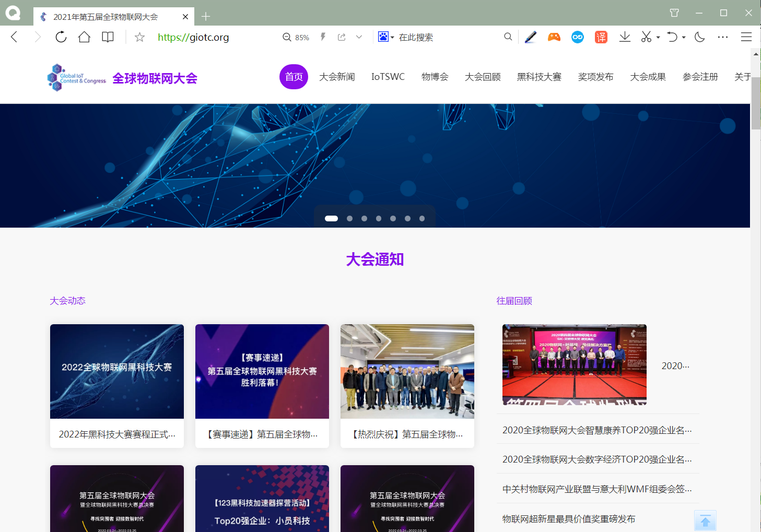Toggle night mode with the moon icon
The width and height of the screenshot is (761, 532).
[x=700, y=37]
